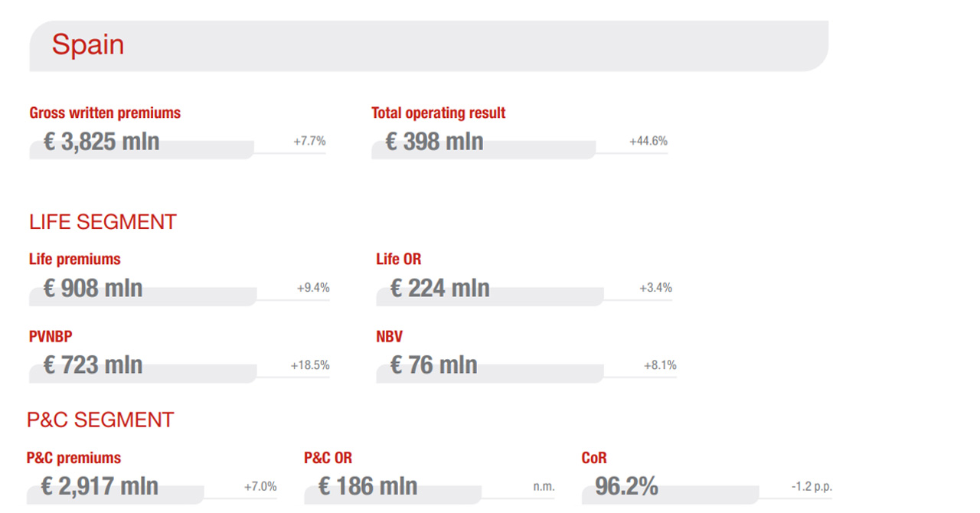Click the € 224 mln value
The width and height of the screenshot is (980, 513).
[x=439, y=289]
